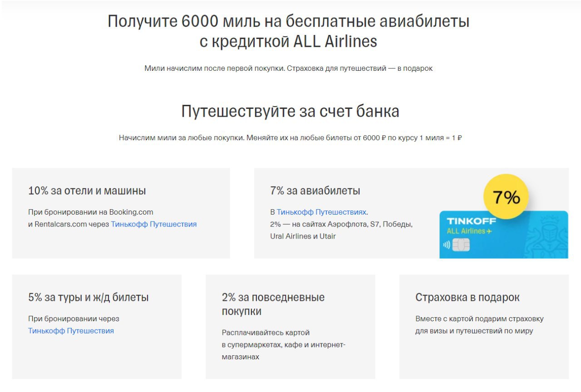Click heading "7% за авиабилеты"
Screen dimensions: 581x392
[x=315, y=191]
